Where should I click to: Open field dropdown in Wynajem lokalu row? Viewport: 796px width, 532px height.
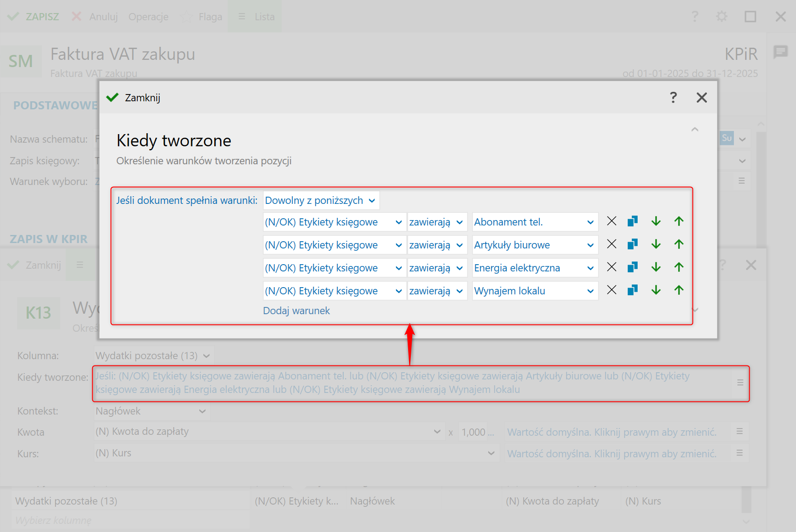pos(398,291)
